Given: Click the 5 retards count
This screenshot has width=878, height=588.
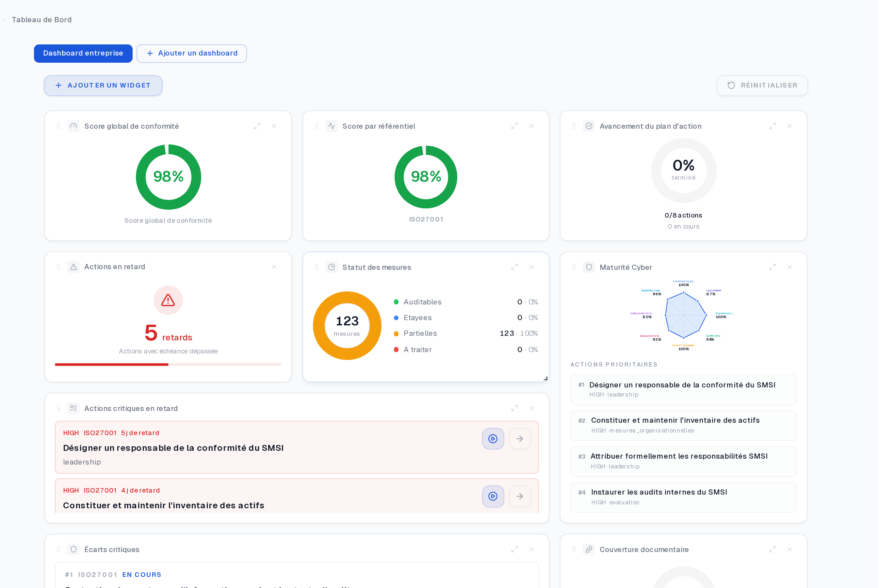Looking at the screenshot, I should pyautogui.click(x=168, y=333).
